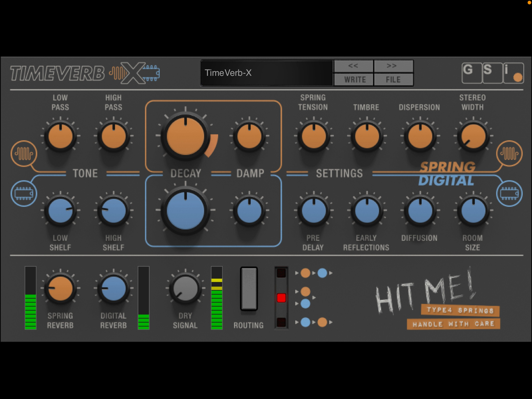Click the Dry Signal level knob
Image resolution: width=532 pixels, height=399 pixels.
pyautogui.click(x=185, y=288)
